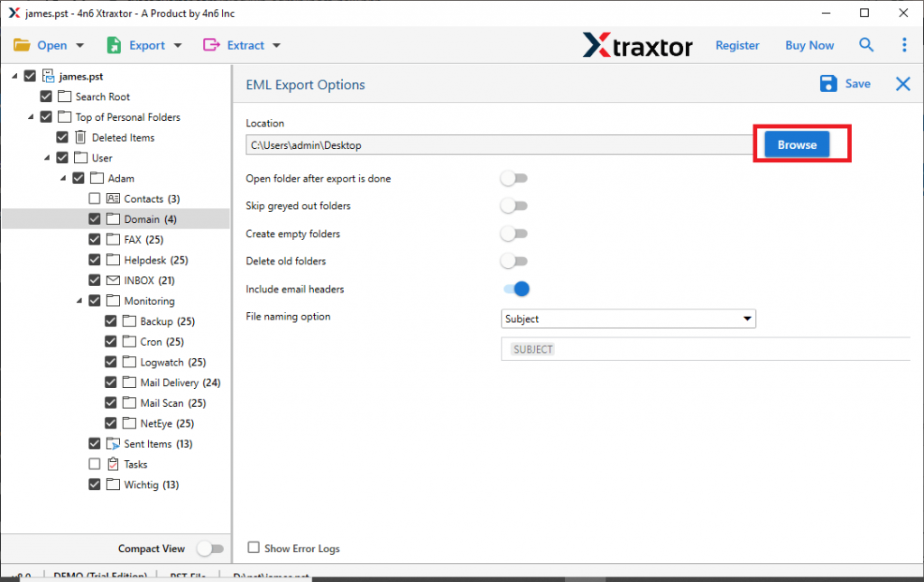The image size is (924, 582).
Task: Click the three-dot overflow menu icon
Action: 905,44
